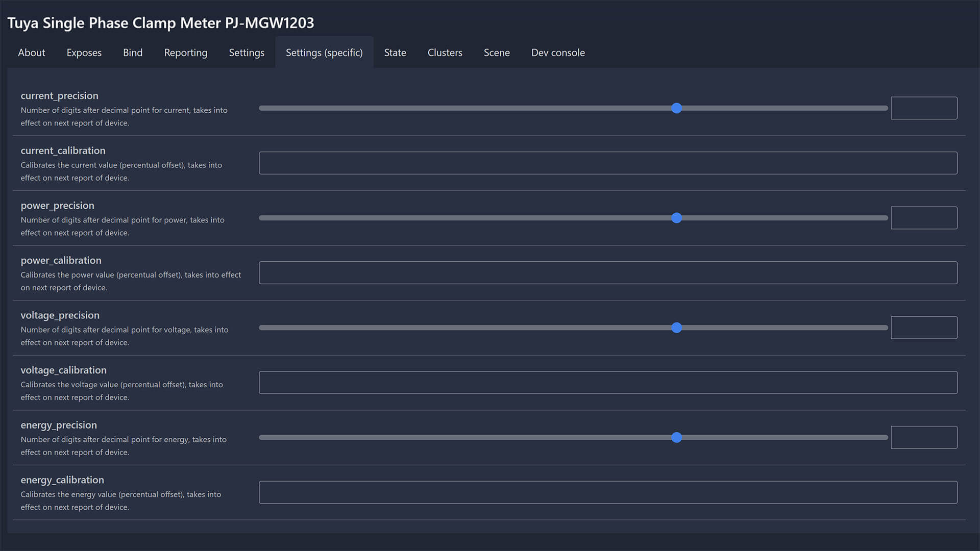Go to the Reporting tab
This screenshot has width=980, height=551.
(x=186, y=53)
